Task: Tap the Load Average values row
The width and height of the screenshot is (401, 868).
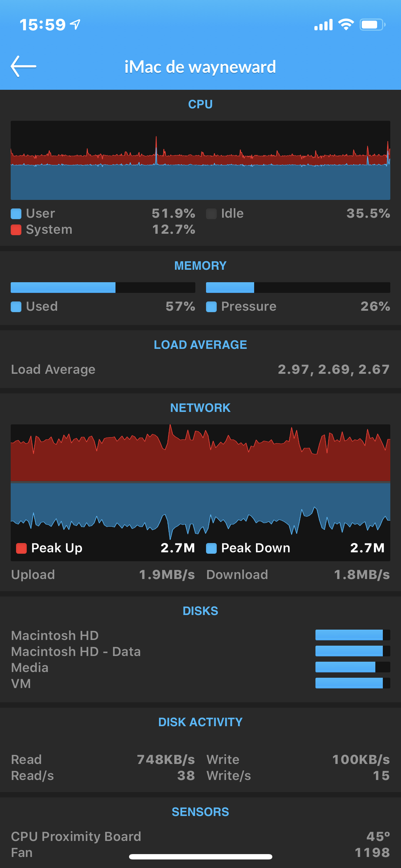Action: pos(200,370)
